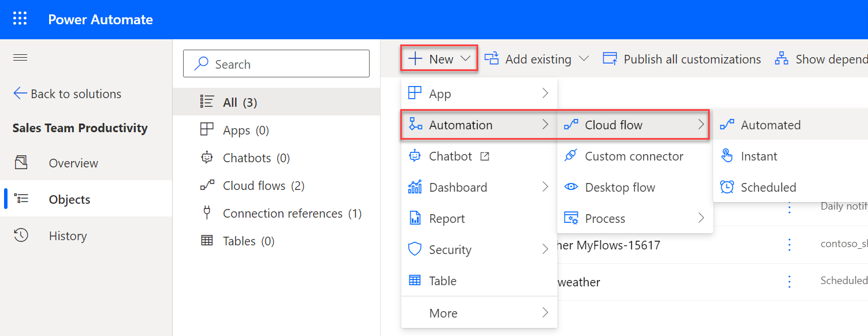Select Custom connector in the submenu
Image resolution: width=868 pixels, height=336 pixels.
(x=634, y=156)
